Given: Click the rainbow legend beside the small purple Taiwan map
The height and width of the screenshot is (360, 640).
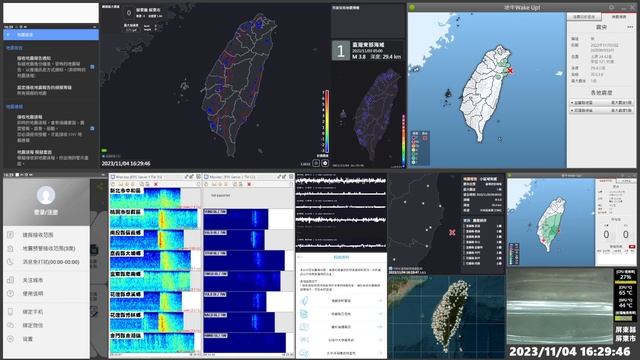Looking at the screenshot, I should tap(404, 140).
